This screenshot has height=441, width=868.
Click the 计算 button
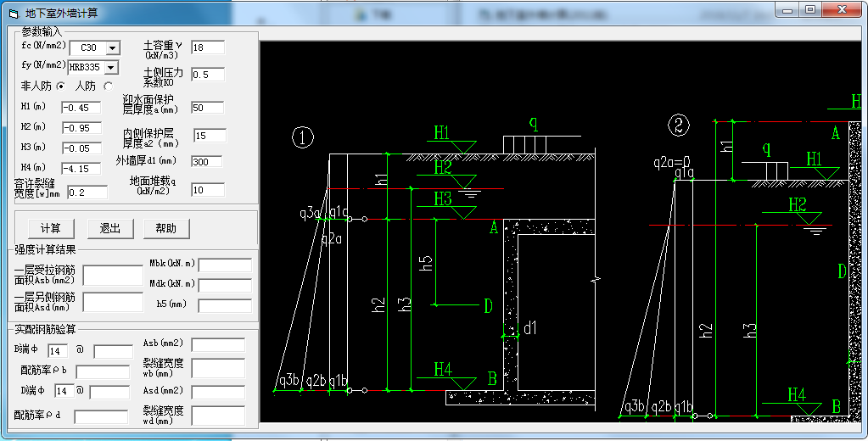[x=50, y=228]
